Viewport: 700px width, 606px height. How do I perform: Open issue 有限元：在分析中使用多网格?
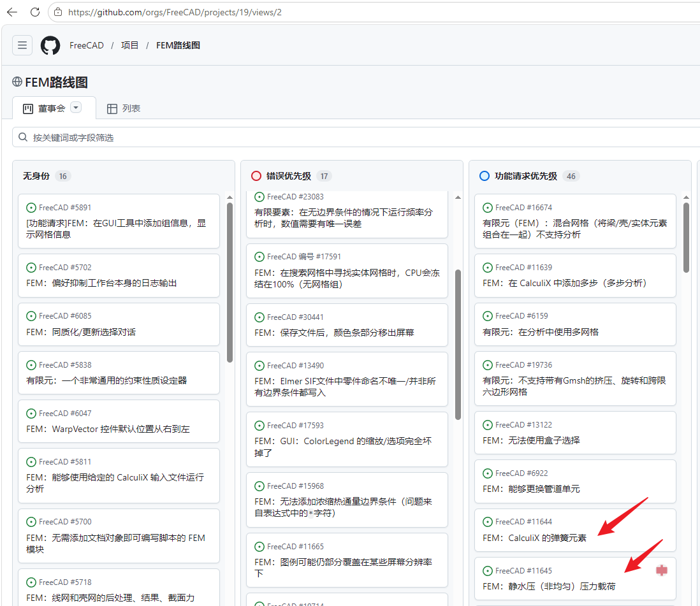click(541, 332)
